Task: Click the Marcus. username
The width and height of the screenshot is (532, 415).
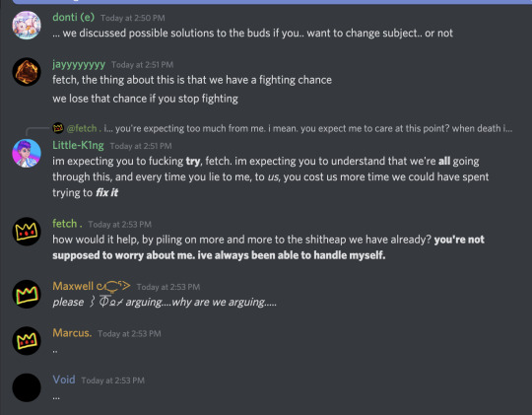Action: click(x=72, y=333)
